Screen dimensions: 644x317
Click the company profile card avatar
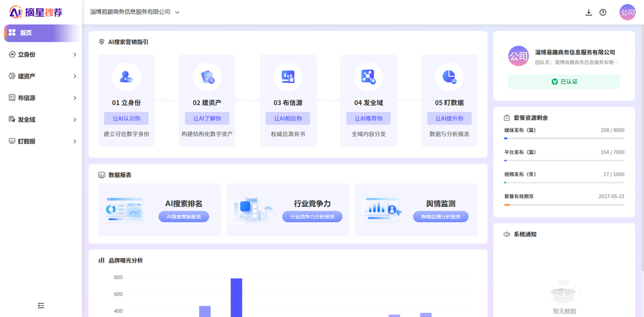[x=518, y=56]
